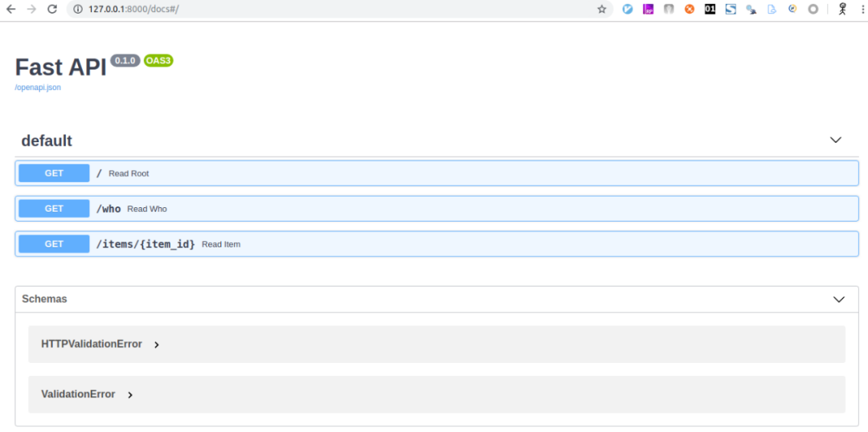The image size is (868, 432).
Task: Click the Read Root summary text
Action: pos(129,173)
